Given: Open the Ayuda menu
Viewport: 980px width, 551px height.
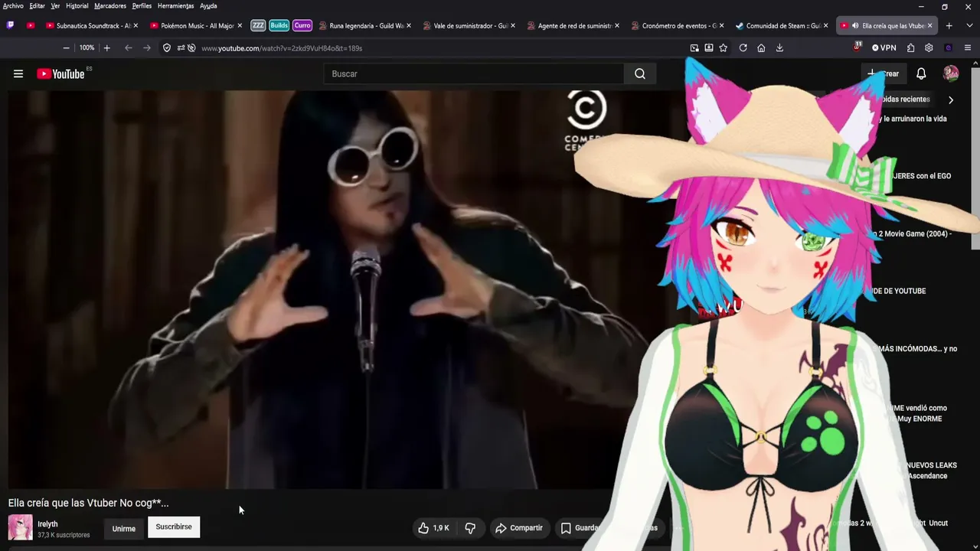Looking at the screenshot, I should [x=208, y=6].
